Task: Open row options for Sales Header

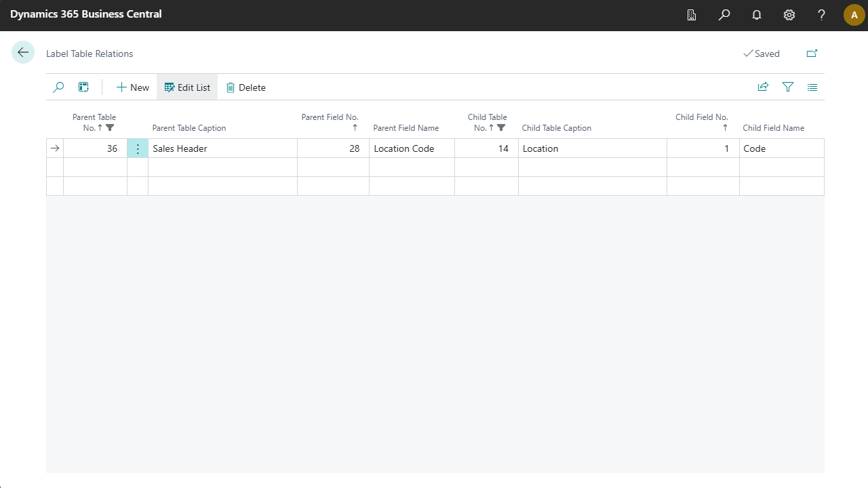Action: click(138, 148)
